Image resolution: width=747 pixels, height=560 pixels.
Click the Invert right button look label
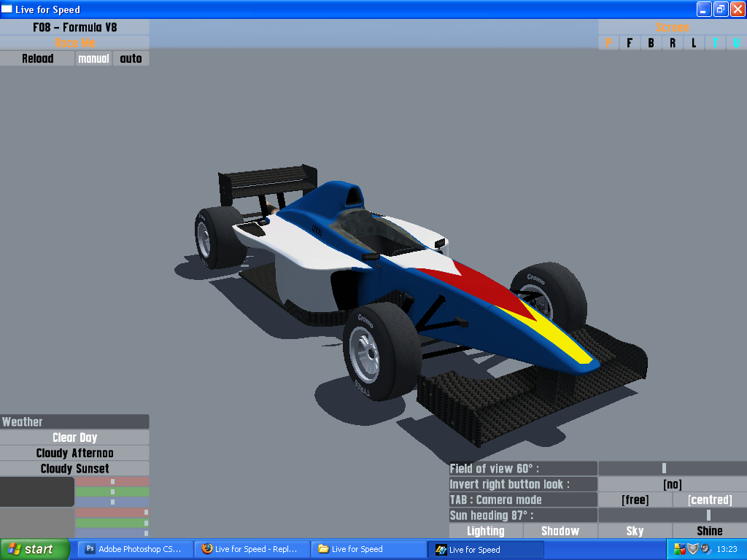pyautogui.click(x=523, y=484)
